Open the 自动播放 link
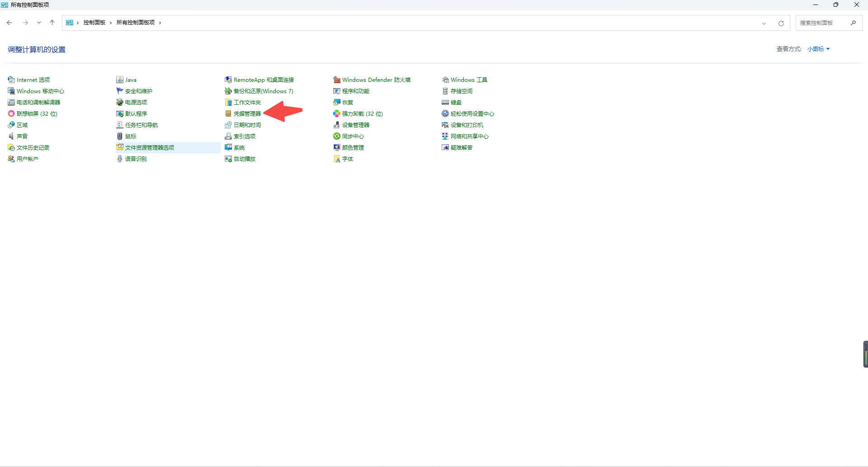This screenshot has height=467, width=868. [245, 159]
